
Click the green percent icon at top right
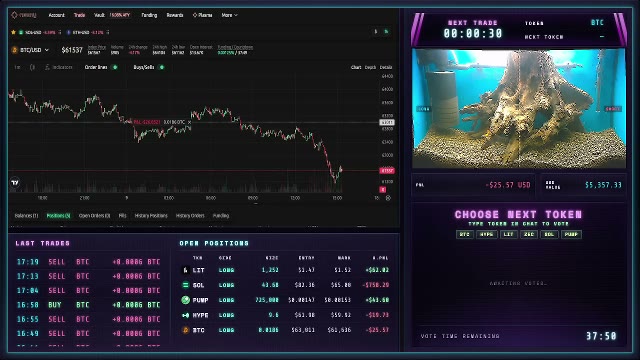[386, 32]
